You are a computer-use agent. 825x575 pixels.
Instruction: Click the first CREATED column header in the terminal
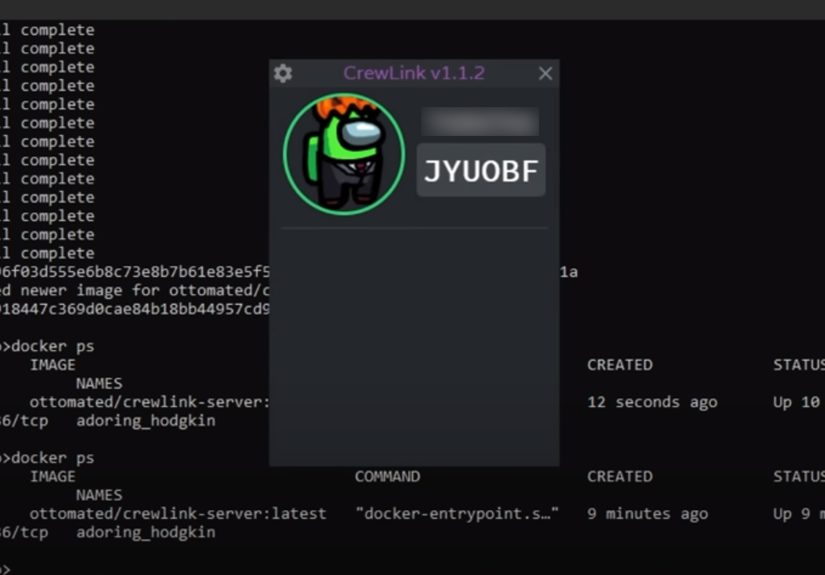620,365
